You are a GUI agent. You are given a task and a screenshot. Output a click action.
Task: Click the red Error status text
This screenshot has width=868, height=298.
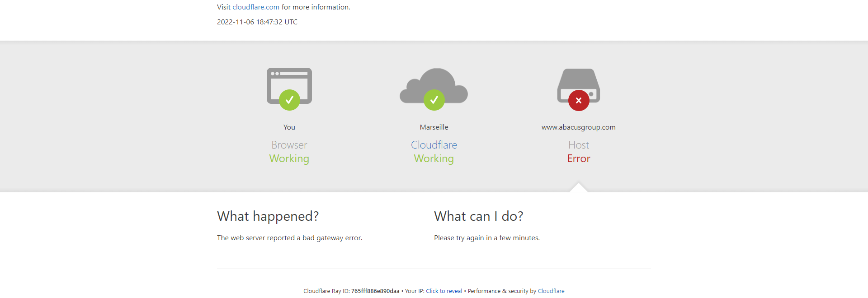[x=579, y=158]
